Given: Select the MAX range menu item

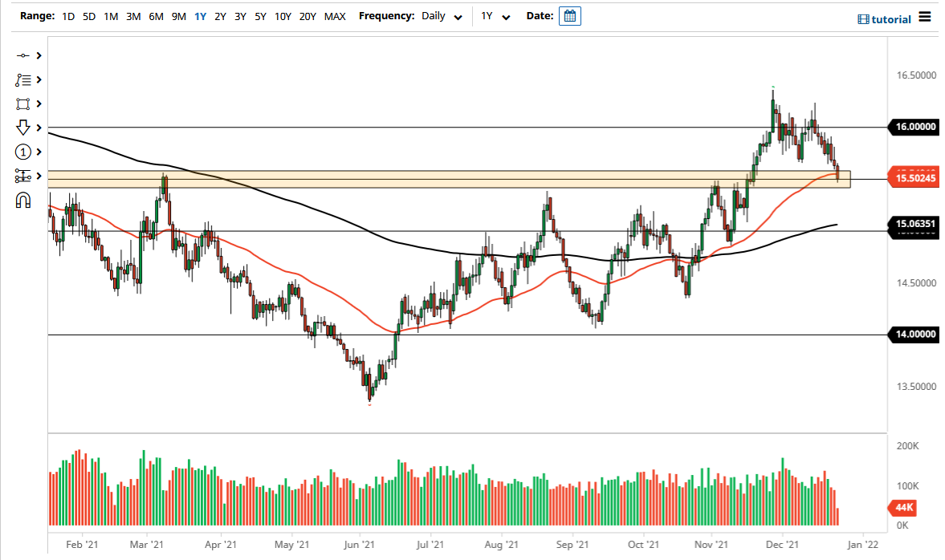Looking at the screenshot, I should pos(335,16).
